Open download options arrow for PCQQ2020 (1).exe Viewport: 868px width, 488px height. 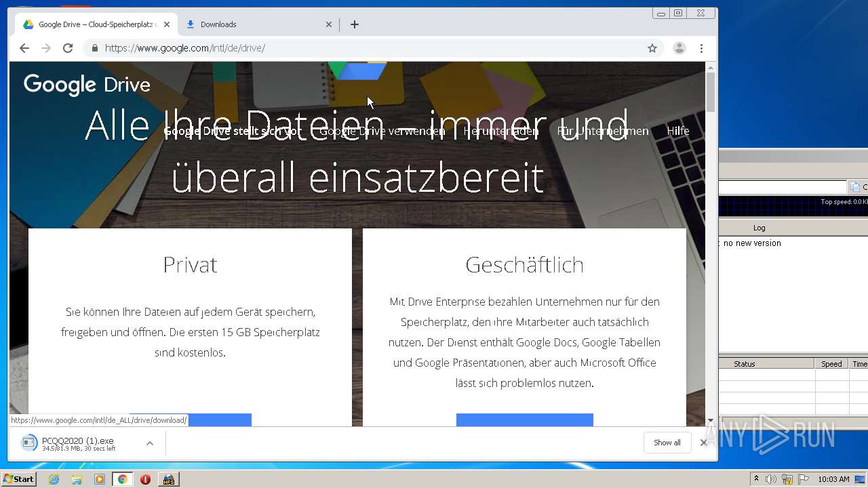coord(150,443)
